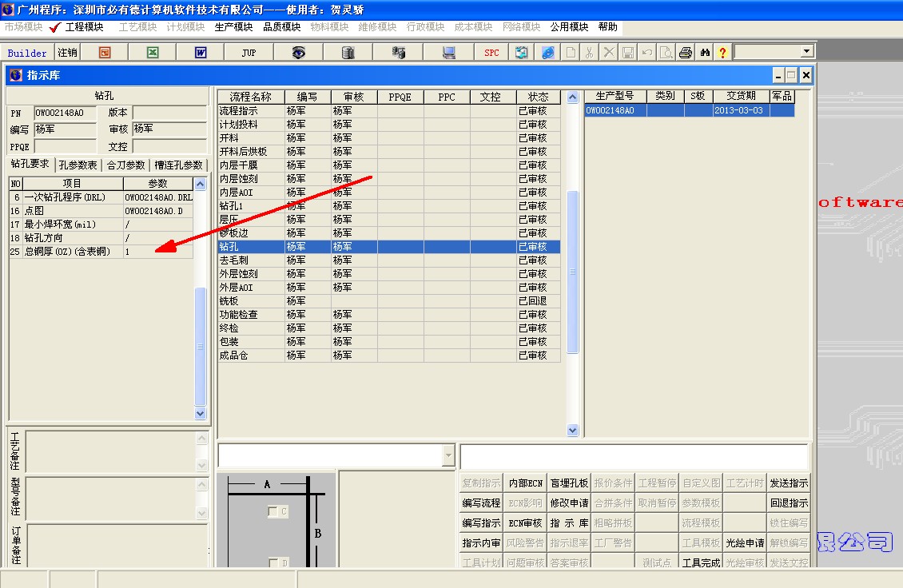
Task: Open the 生产模块 menu
Action: [x=233, y=27]
